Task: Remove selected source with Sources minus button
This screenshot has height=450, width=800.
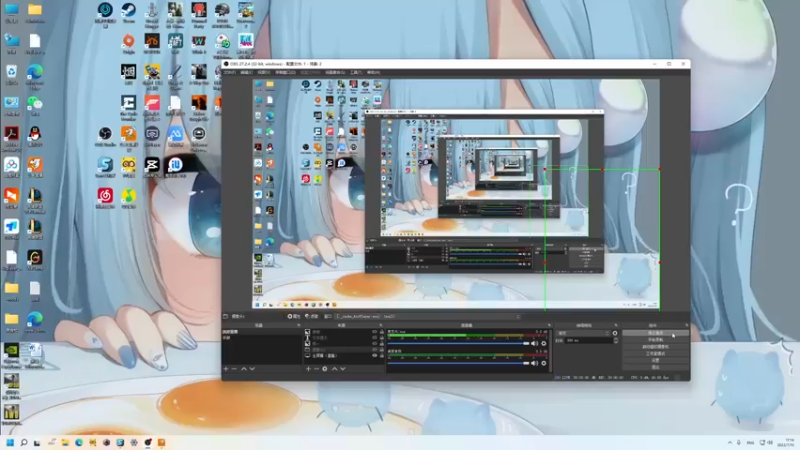Action: [316, 368]
